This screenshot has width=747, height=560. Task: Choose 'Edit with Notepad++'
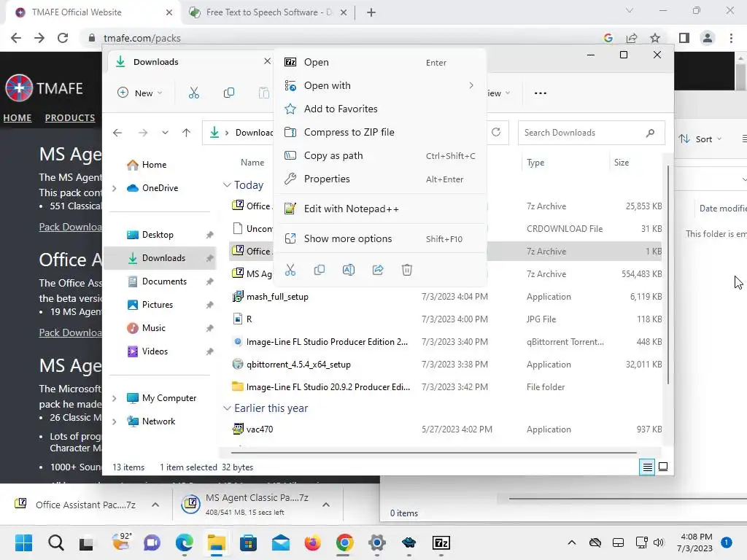coord(379,209)
